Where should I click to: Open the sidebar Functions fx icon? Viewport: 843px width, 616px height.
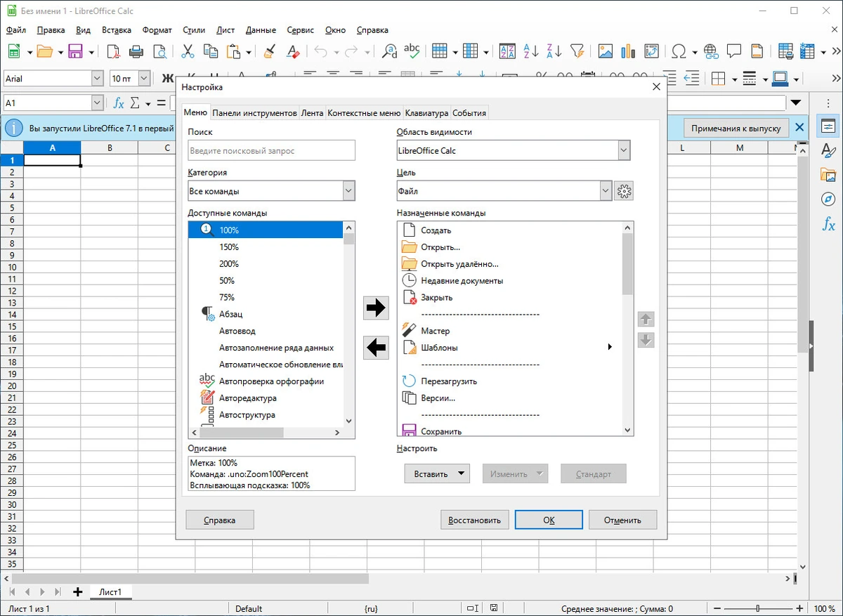[x=828, y=225]
